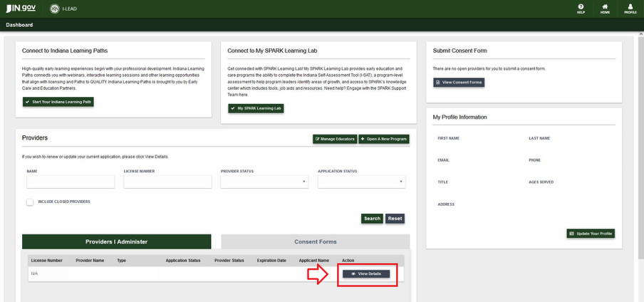Click the Reset button
This screenshot has height=302, width=644.
(395, 219)
